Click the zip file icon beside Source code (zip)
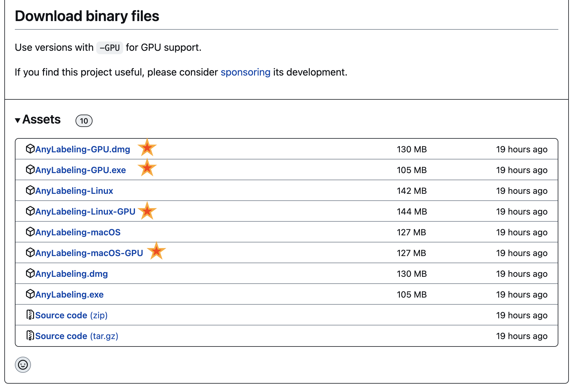This screenshot has height=392, width=580. (30, 315)
